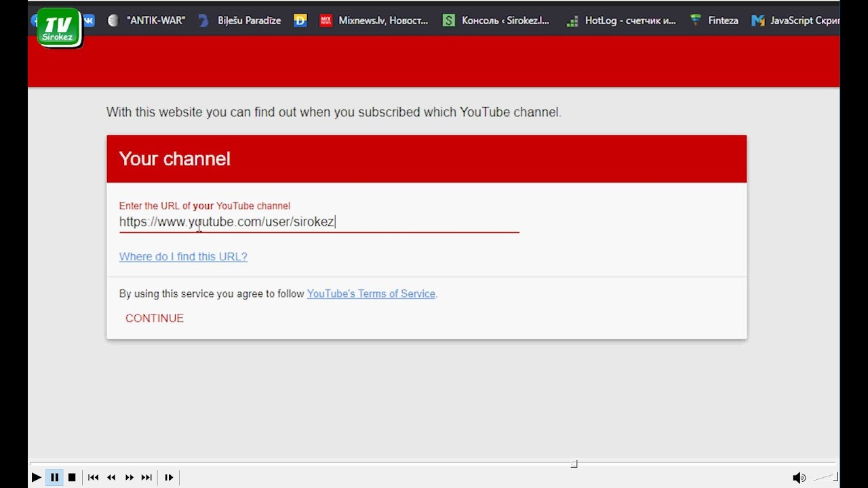Click the CONTINUE button
This screenshot has width=868, height=488.
(155, 318)
